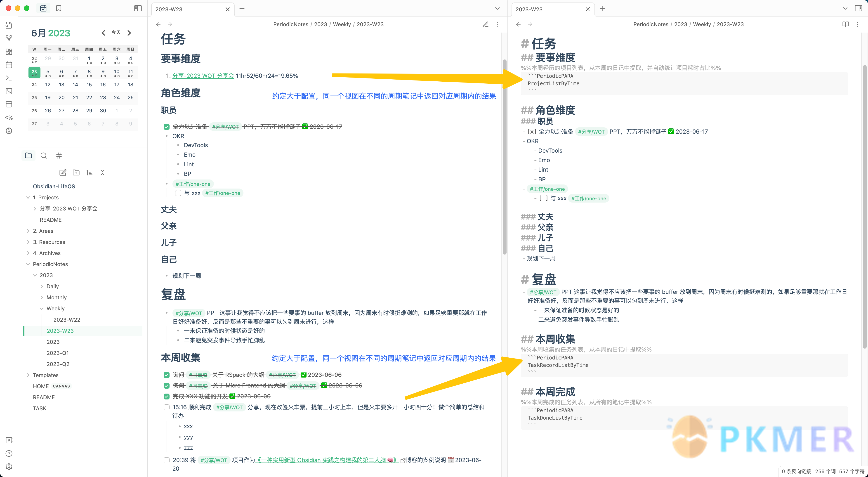Expand the Daily folder
Viewport: 868px width, 477px height.
pos(41,286)
